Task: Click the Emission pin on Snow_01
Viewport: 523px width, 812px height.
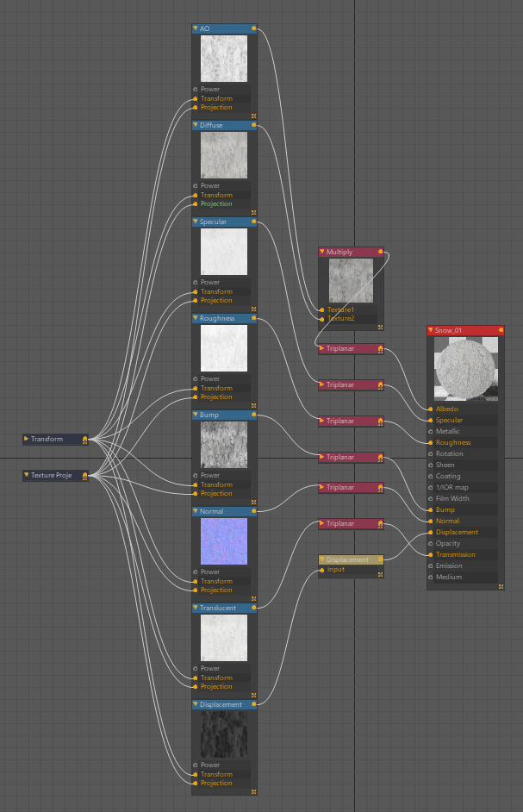Action: pyautogui.click(x=430, y=565)
